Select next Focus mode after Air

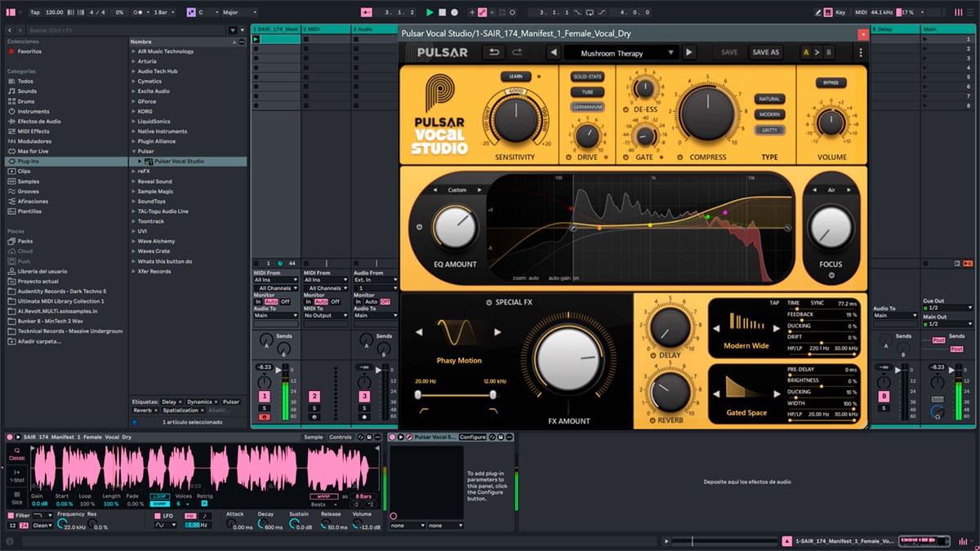click(x=849, y=190)
